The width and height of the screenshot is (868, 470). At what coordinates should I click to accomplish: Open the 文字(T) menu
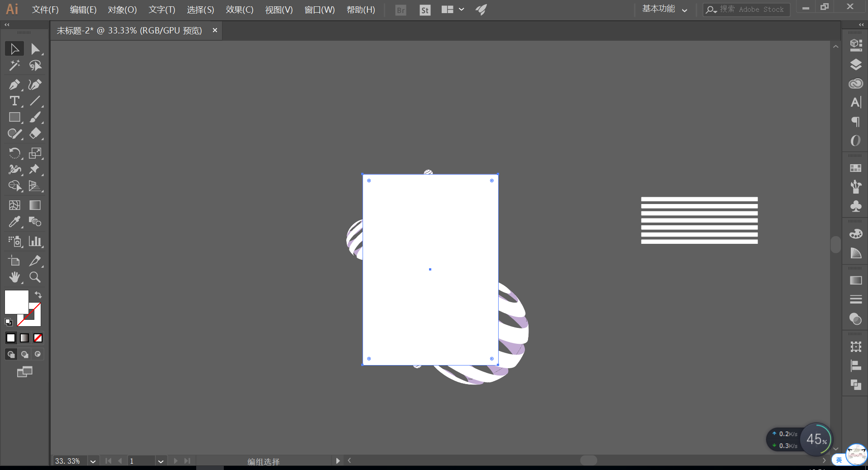click(162, 9)
